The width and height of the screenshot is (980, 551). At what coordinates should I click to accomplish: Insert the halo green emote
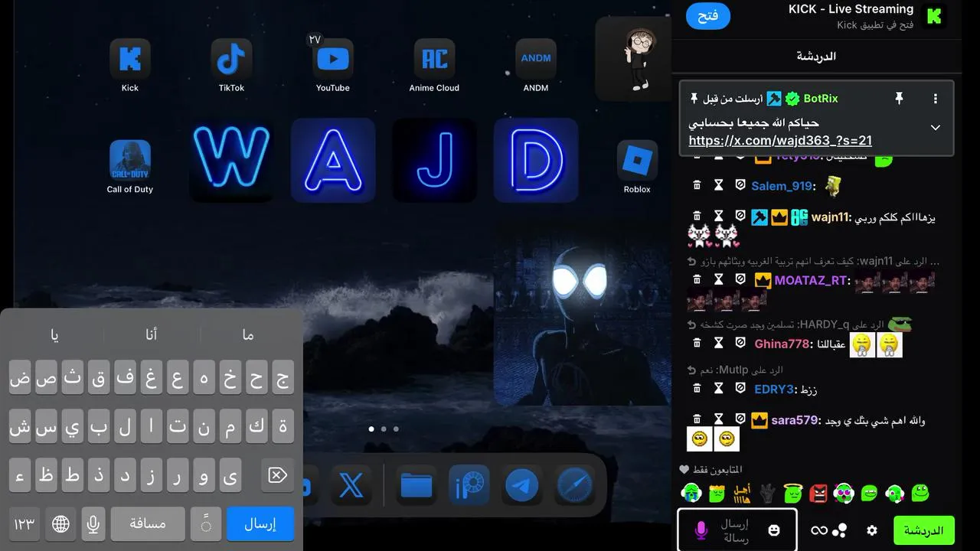point(794,494)
